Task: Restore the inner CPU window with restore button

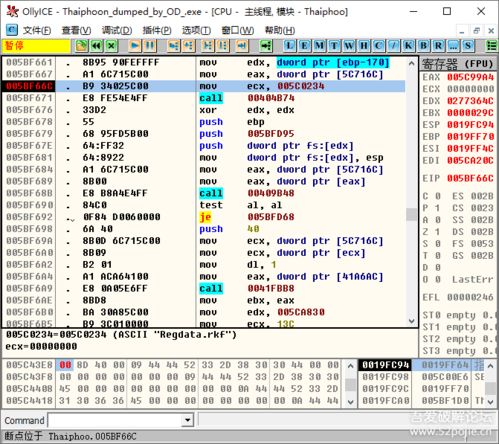Action: (x=476, y=31)
